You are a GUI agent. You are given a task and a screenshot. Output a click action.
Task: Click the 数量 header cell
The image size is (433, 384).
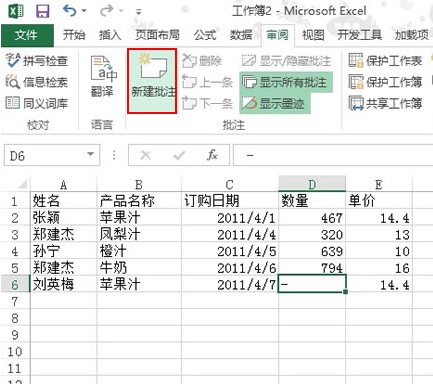tap(312, 201)
